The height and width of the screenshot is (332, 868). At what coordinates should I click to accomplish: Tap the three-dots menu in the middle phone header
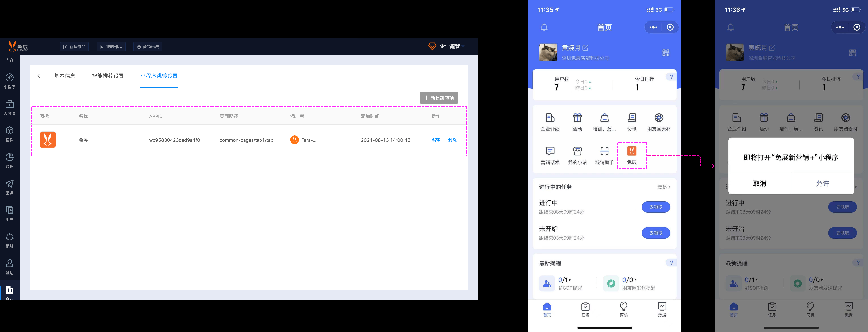(653, 27)
